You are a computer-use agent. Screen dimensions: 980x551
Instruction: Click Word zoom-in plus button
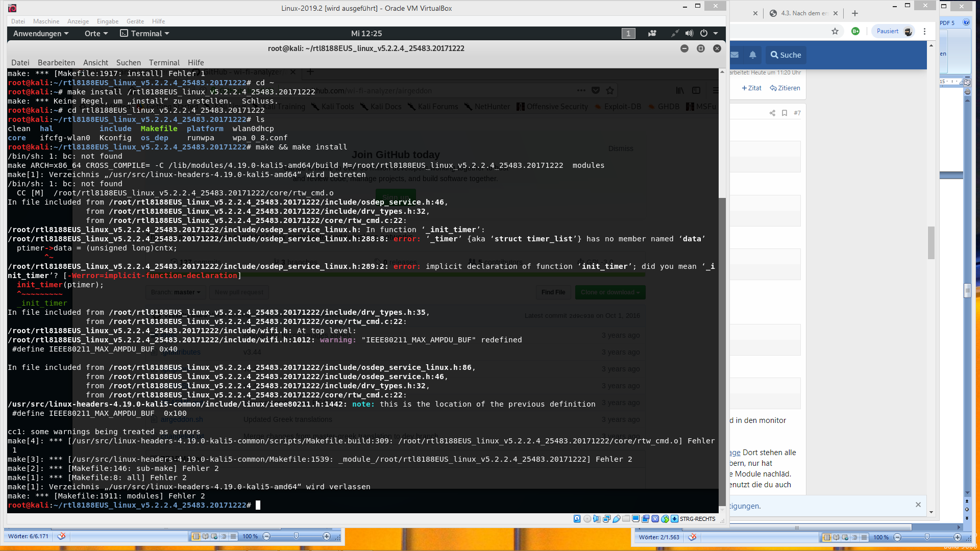click(x=327, y=536)
